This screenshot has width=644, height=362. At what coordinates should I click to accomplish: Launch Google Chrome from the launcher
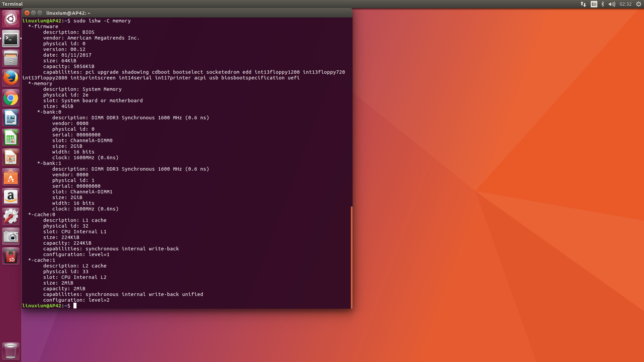(11, 98)
